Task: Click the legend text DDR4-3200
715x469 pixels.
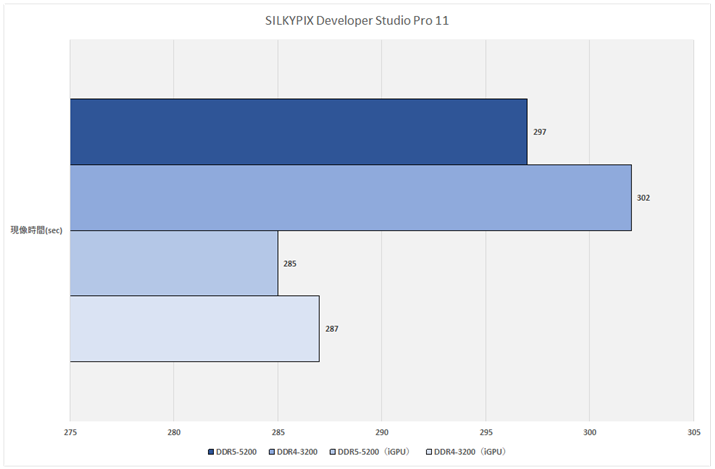Action: 297,452
